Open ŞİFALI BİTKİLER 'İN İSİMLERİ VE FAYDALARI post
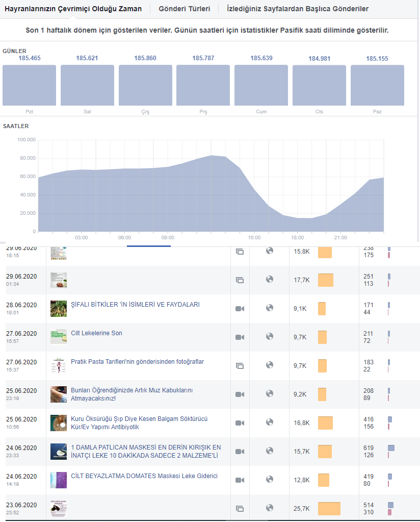The height and width of the screenshot is (522, 420). coord(135,304)
